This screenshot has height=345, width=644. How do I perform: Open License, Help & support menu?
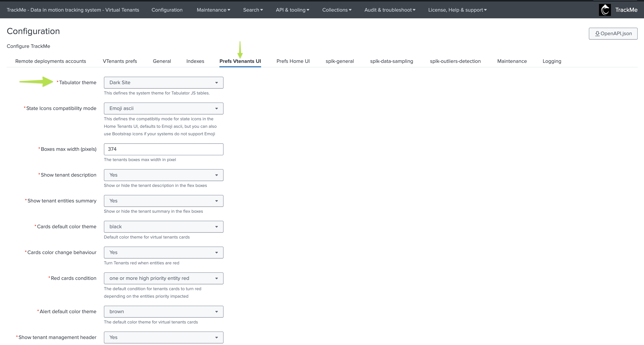click(457, 10)
